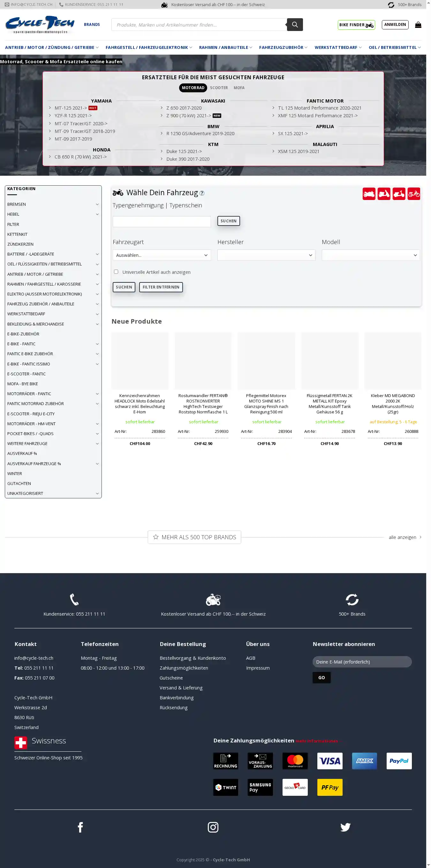Viewport: 431px width, 868px height.
Task: Open the Twitter bird icon
Action: (x=345, y=827)
